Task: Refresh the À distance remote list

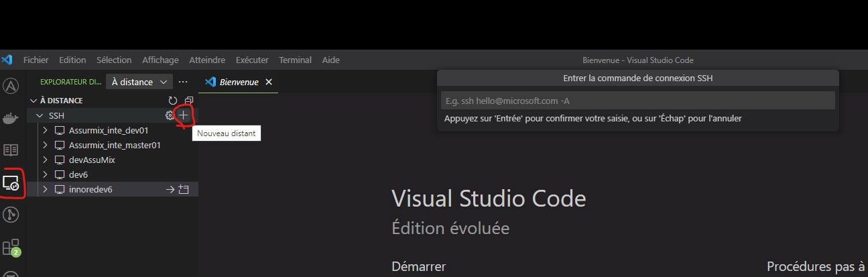Action: (173, 101)
